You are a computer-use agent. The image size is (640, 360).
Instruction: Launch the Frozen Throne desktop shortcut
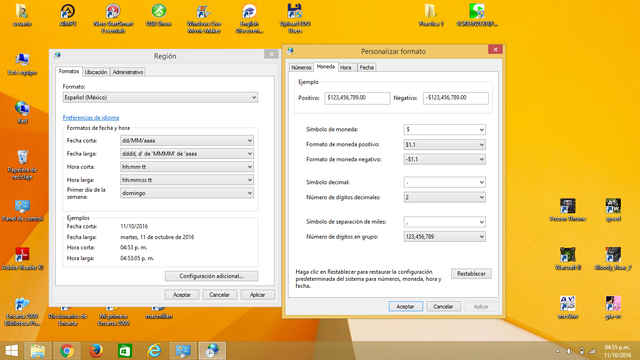[568, 210]
